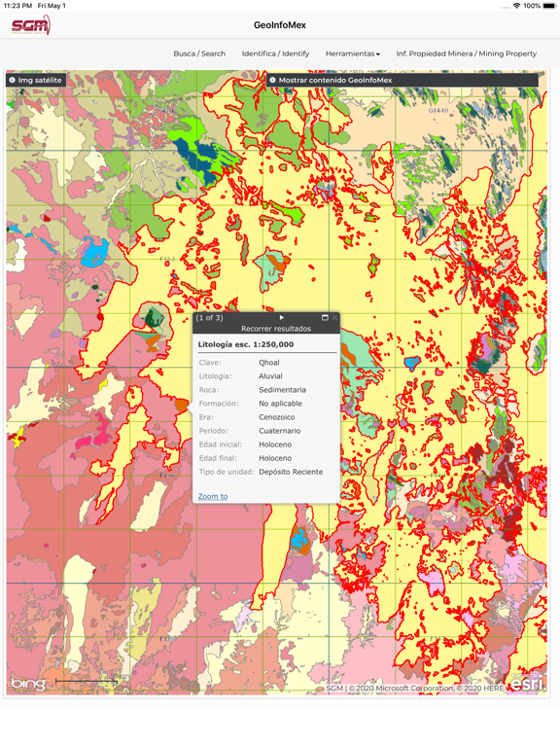560x747 pixels.
Task: Expand Mostrar contenido GeoInfoMex panel
Action: tap(402, 80)
